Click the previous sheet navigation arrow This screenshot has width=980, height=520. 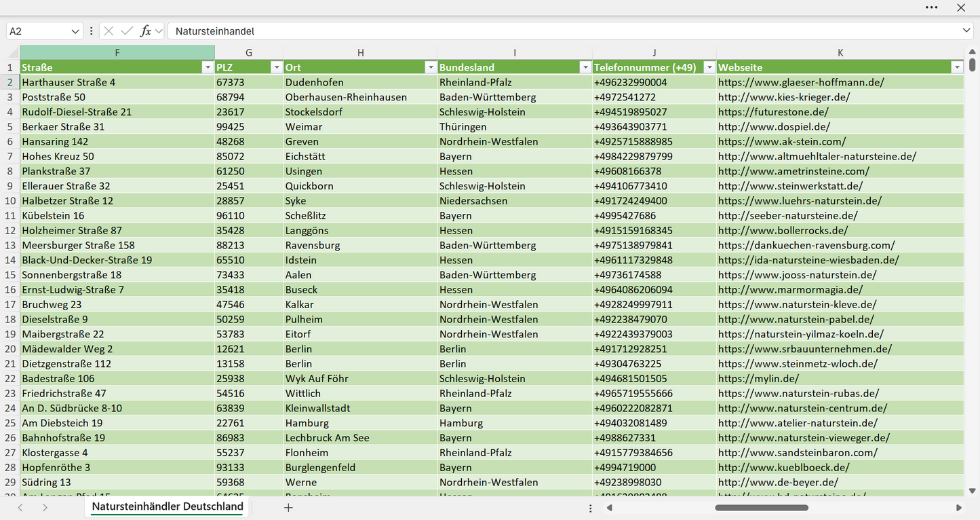[x=20, y=507]
